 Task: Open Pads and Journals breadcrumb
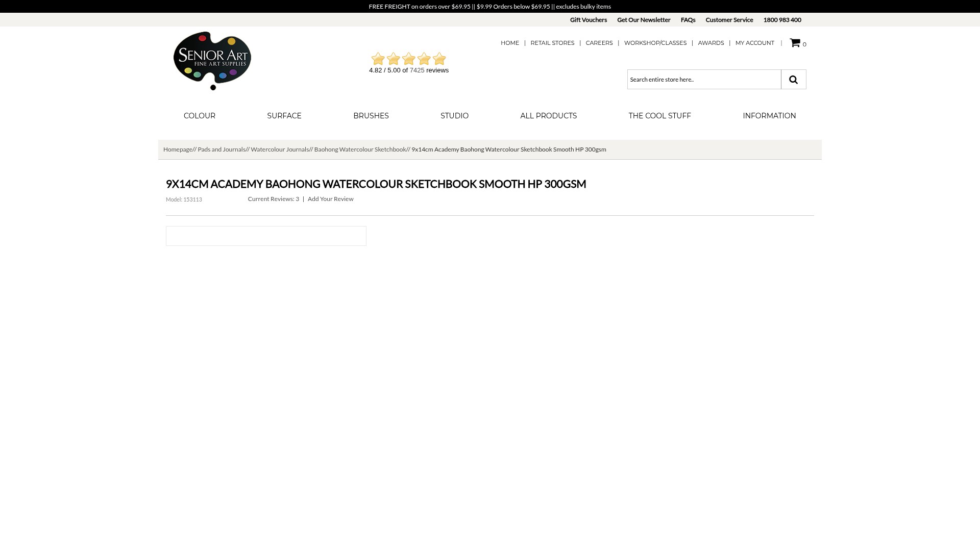(x=222, y=149)
